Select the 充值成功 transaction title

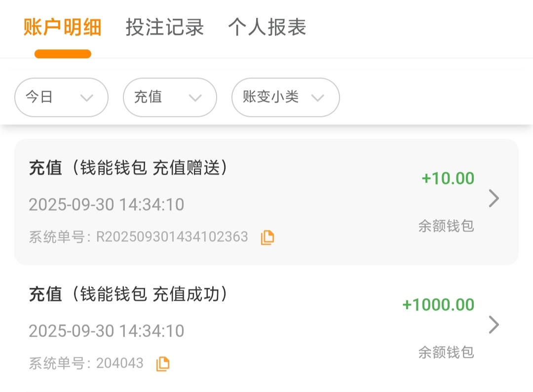coord(128,295)
